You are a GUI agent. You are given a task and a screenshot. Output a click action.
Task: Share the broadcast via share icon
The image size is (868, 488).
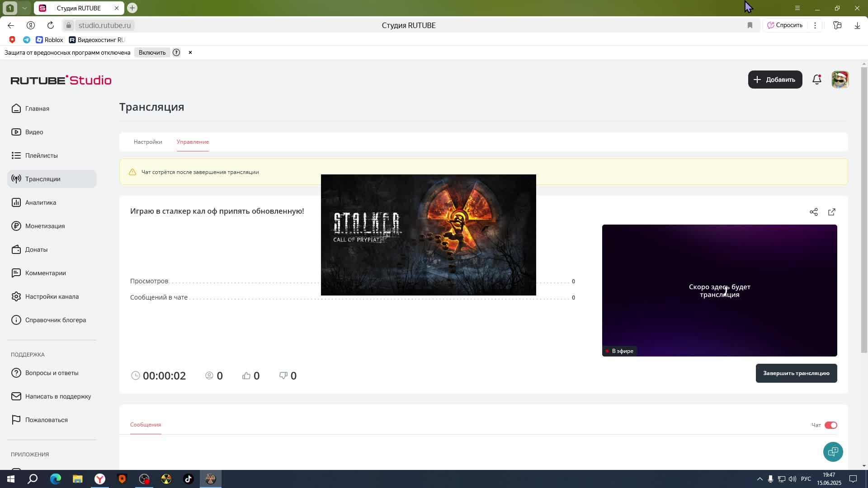pyautogui.click(x=814, y=212)
